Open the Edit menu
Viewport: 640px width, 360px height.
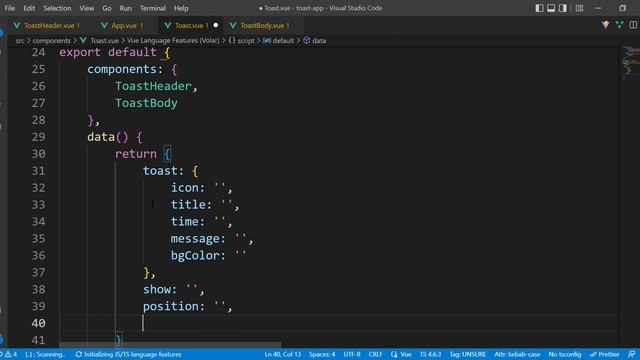click(29, 8)
